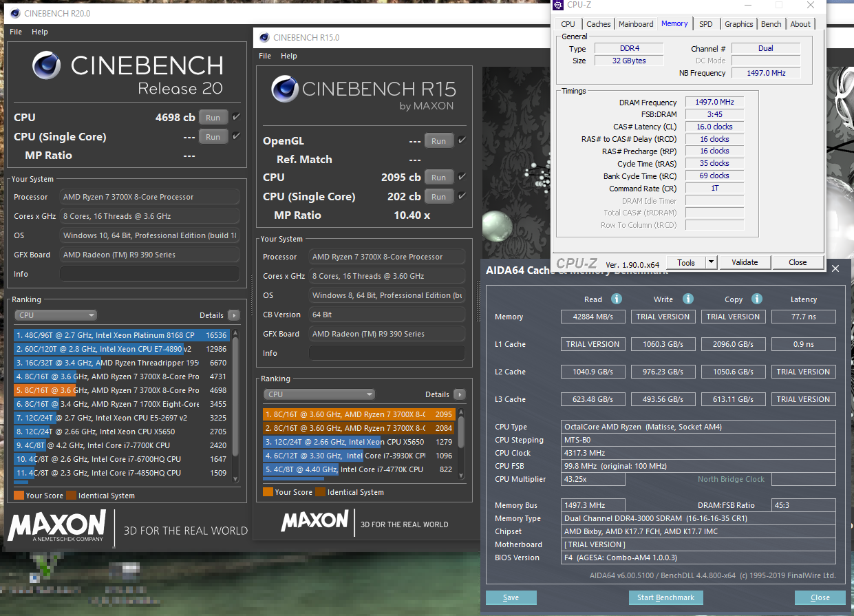Click the DRAM Frequency value in CPU-Z

pos(714,102)
